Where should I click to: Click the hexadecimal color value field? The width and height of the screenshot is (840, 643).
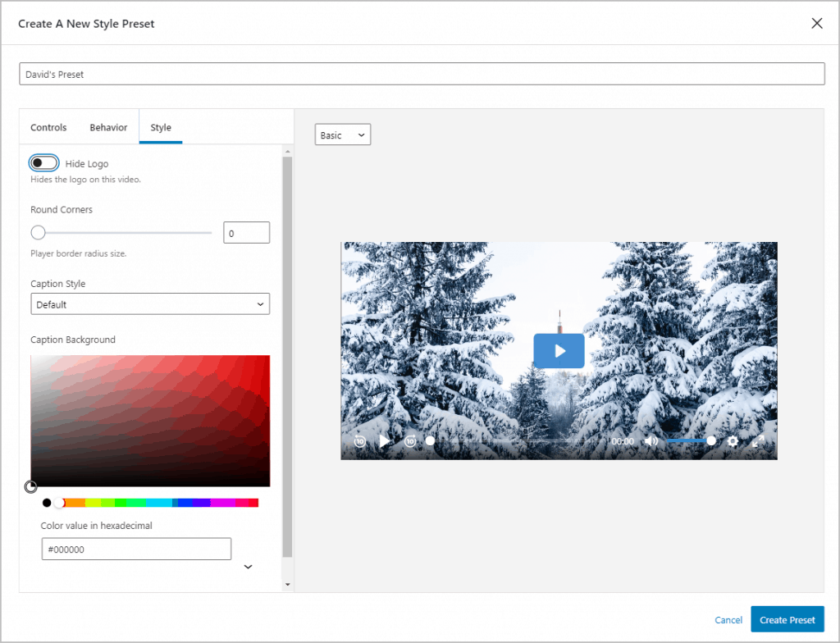pyautogui.click(x=136, y=550)
